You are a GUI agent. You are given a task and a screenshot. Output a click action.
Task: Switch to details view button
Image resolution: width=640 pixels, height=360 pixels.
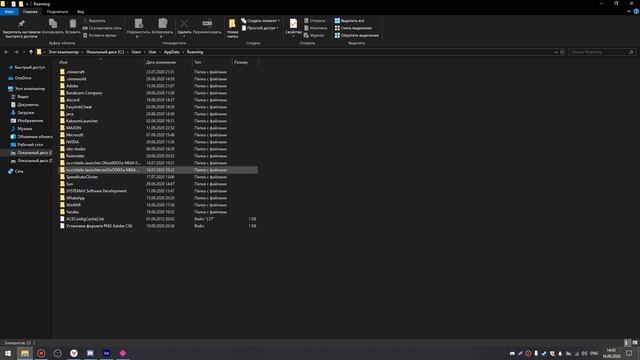click(627, 343)
